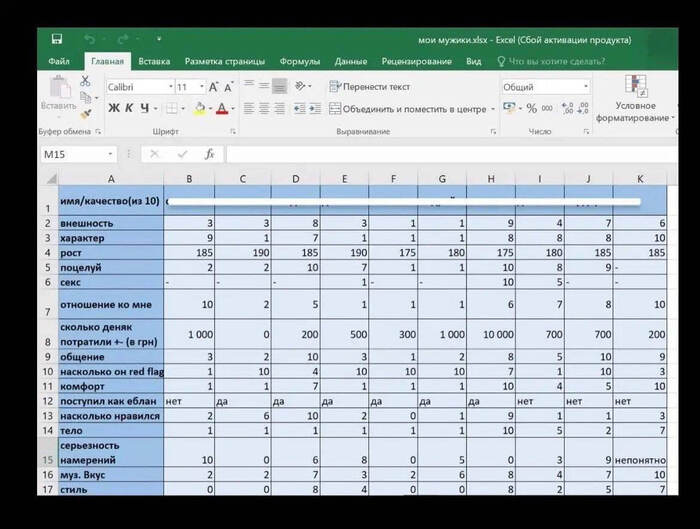700x529 pixels.
Task: Open the Формулы ribbon tab
Action: pos(299,61)
